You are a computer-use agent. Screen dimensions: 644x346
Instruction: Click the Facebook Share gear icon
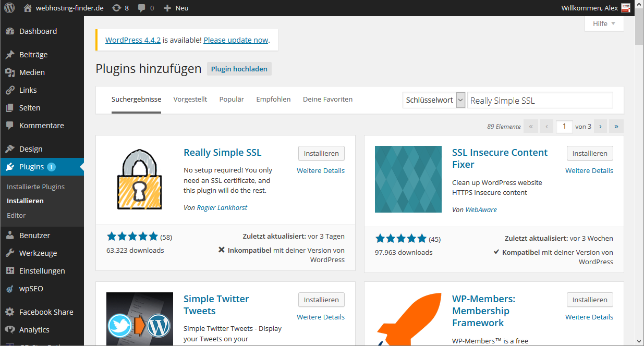coord(10,312)
